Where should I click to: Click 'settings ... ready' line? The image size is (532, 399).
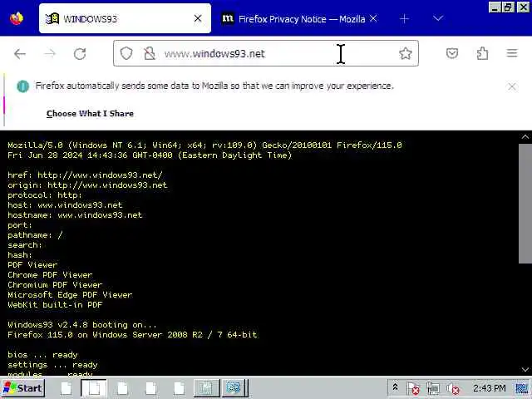tap(52, 365)
